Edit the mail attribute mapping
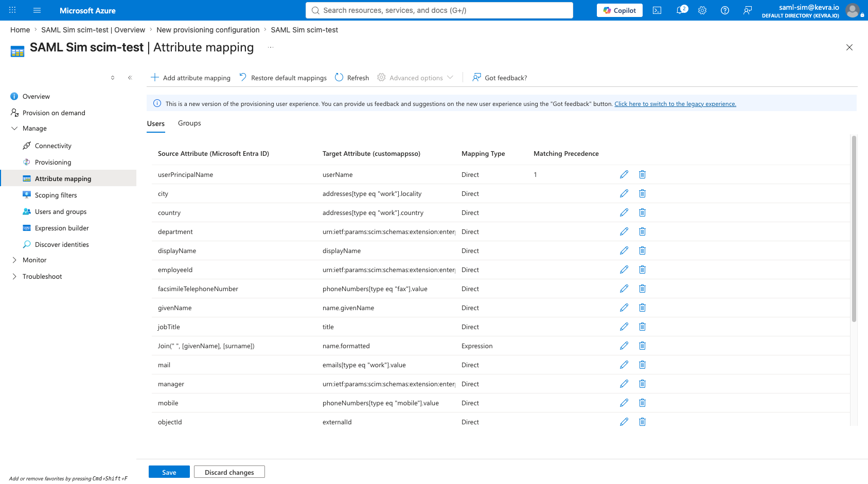The height and width of the screenshot is (484, 868). [624, 365]
